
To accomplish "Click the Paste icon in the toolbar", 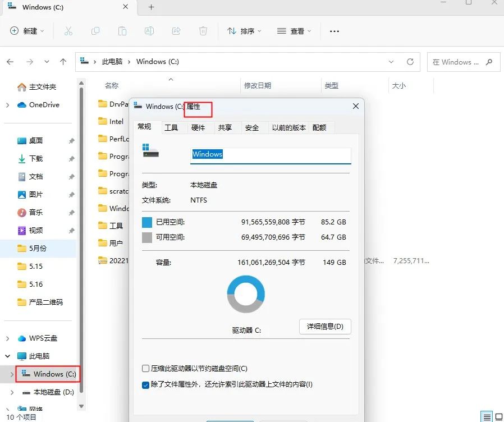I will pyautogui.click(x=122, y=31).
